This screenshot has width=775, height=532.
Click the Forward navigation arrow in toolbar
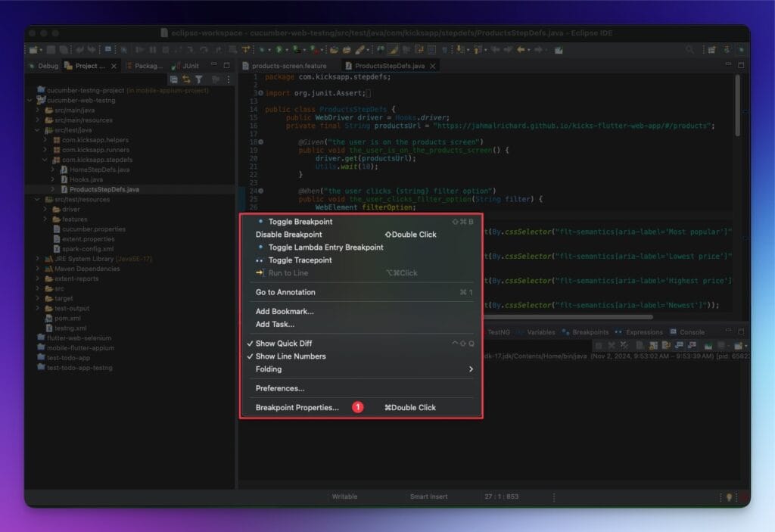click(538, 49)
